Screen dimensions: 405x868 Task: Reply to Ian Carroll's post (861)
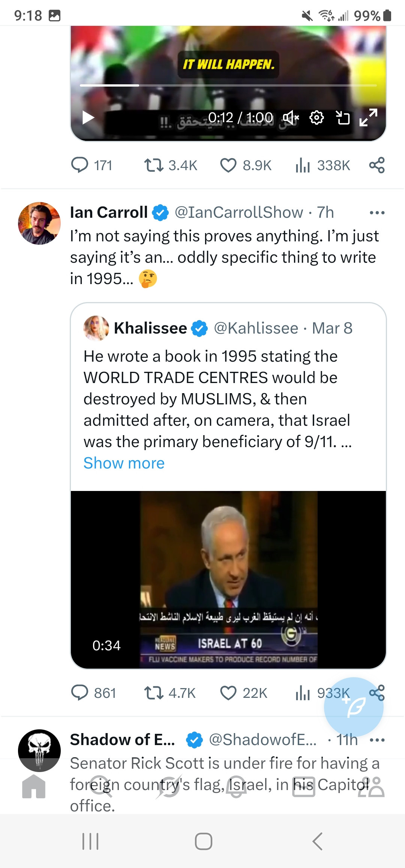pyautogui.click(x=79, y=693)
